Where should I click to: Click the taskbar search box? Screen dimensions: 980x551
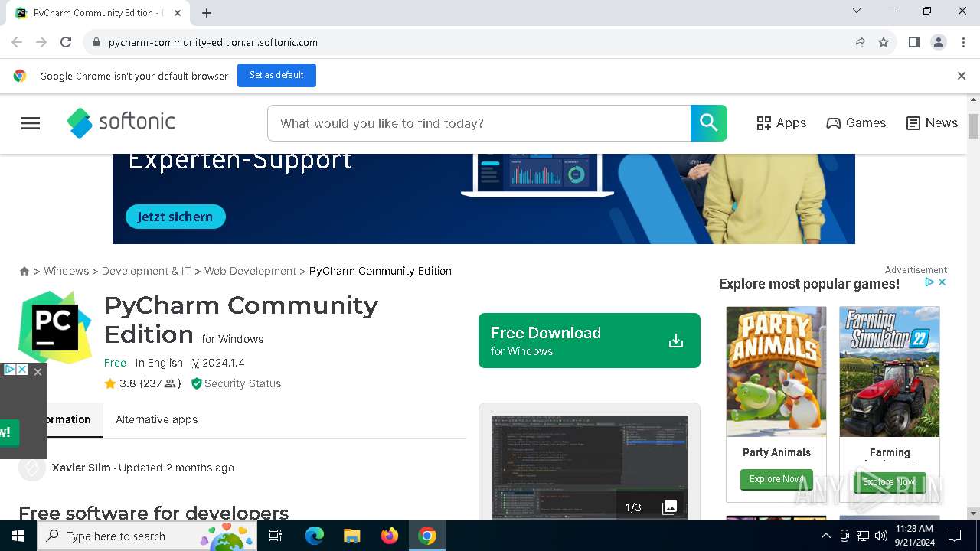147,536
